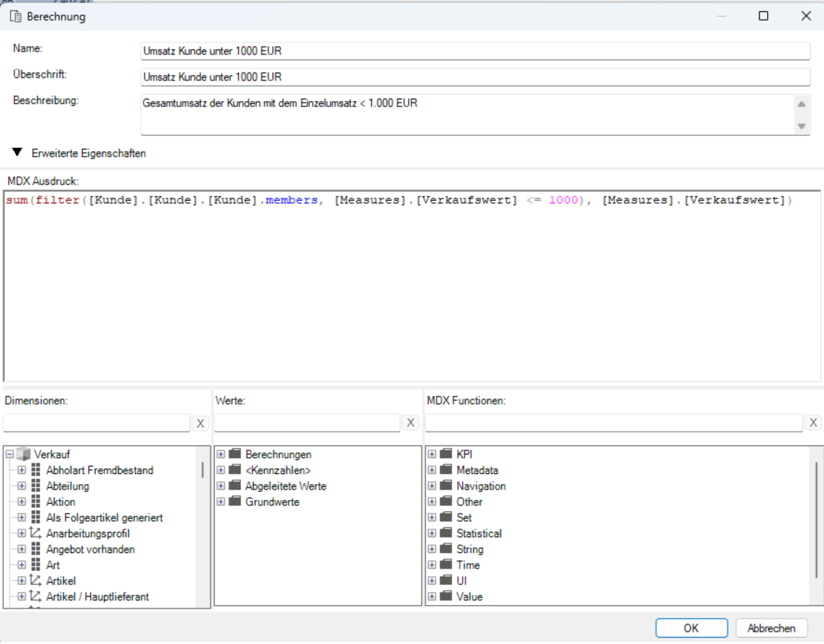Expand the <Kennzahlen> folder
824x644 pixels.
pyautogui.click(x=221, y=470)
